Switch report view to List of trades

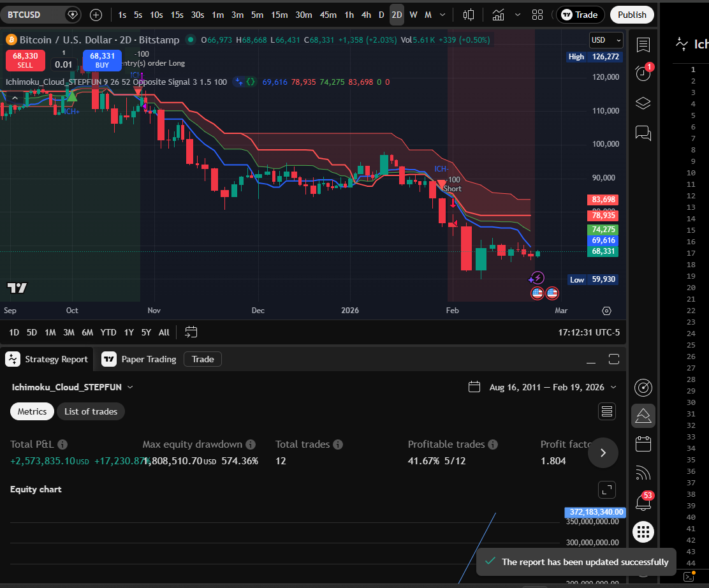(91, 411)
